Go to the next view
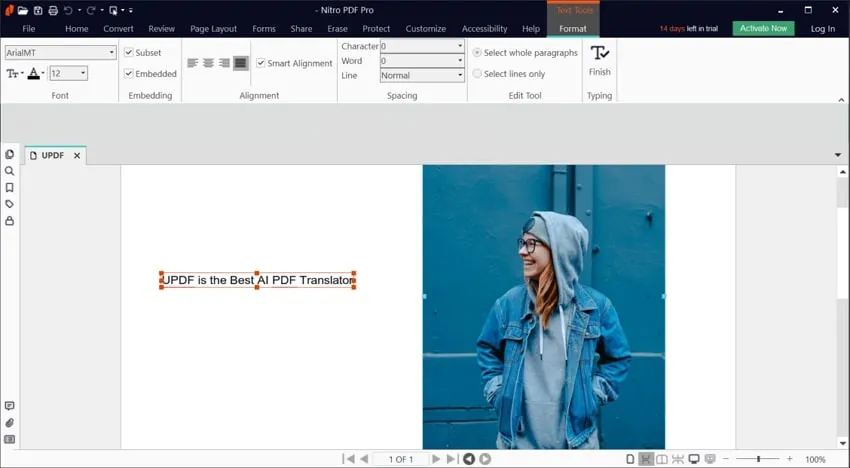The width and height of the screenshot is (850, 468). (x=485, y=459)
